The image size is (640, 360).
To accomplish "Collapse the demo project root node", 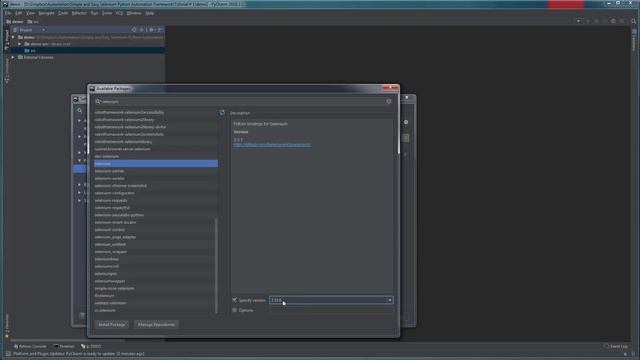I will point(13,37).
